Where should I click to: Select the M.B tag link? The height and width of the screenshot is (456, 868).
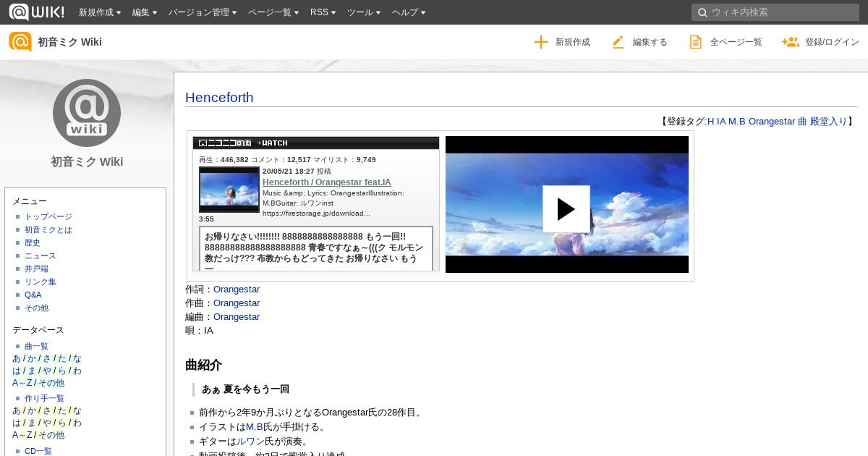(737, 122)
